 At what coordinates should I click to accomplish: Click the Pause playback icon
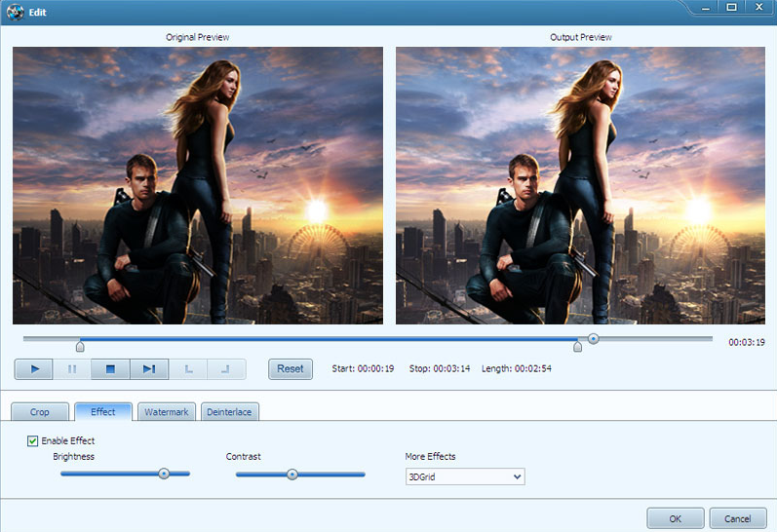pyautogui.click(x=72, y=369)
